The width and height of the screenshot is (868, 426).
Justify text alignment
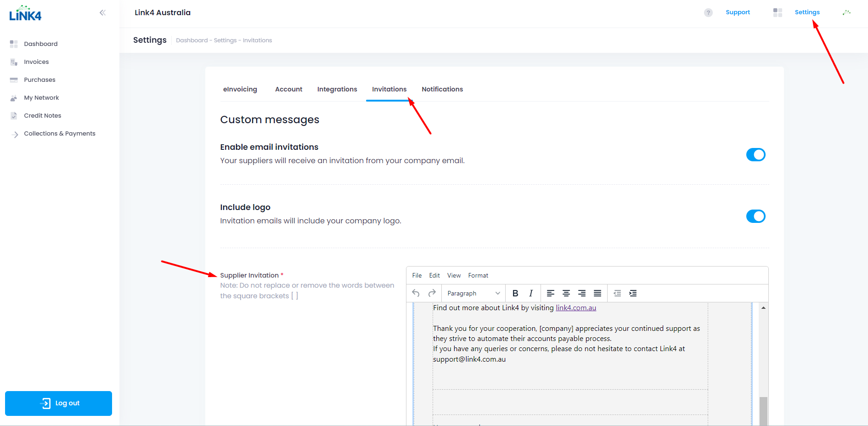597,293
